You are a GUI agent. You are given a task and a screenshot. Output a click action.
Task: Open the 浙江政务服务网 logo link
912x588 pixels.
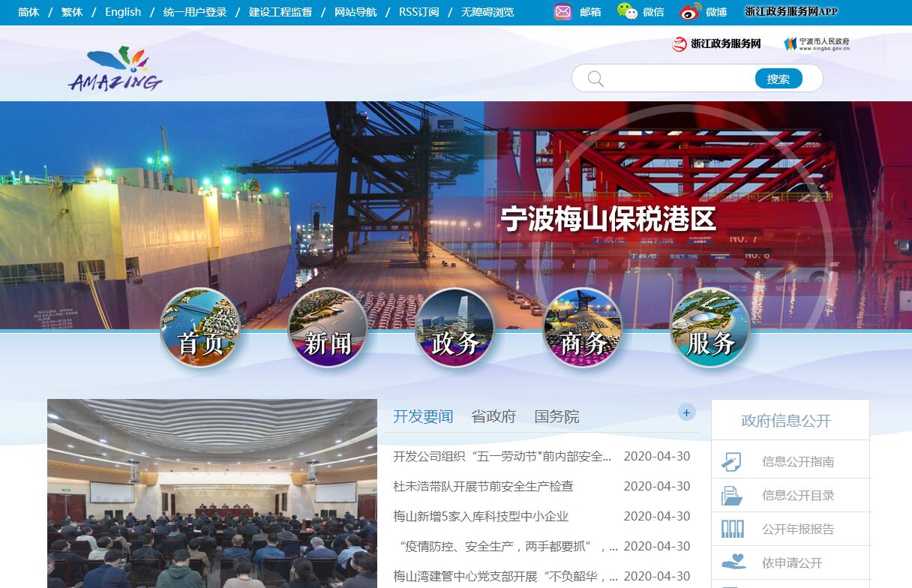tap(716, 44)
